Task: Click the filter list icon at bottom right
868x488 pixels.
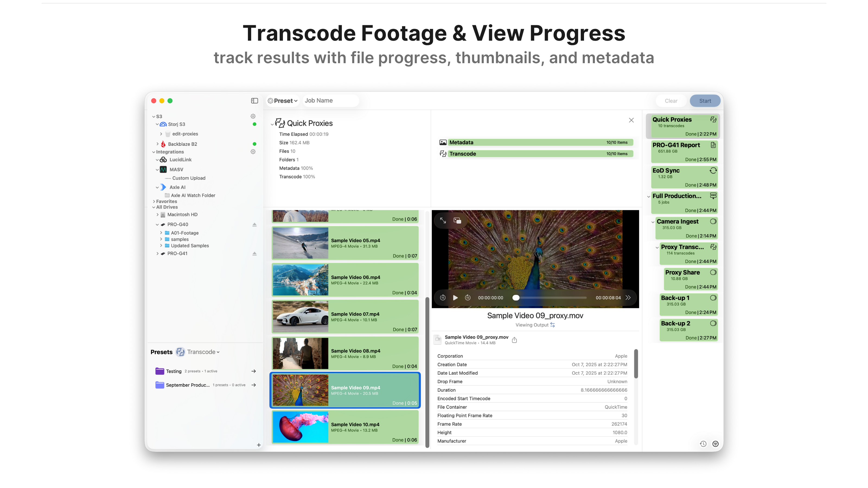Action: [x=715, y=444]
